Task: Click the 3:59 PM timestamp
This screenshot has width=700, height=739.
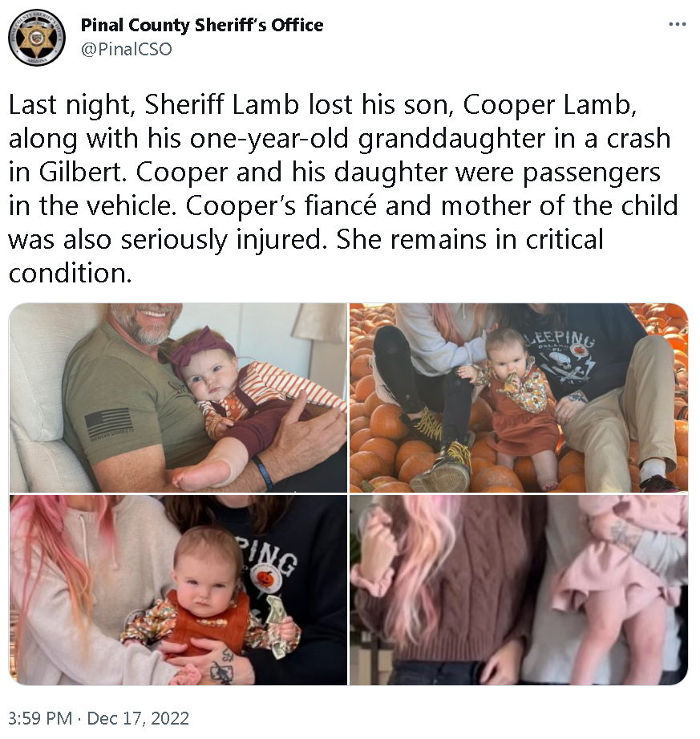Action: [x=40, y=718]
